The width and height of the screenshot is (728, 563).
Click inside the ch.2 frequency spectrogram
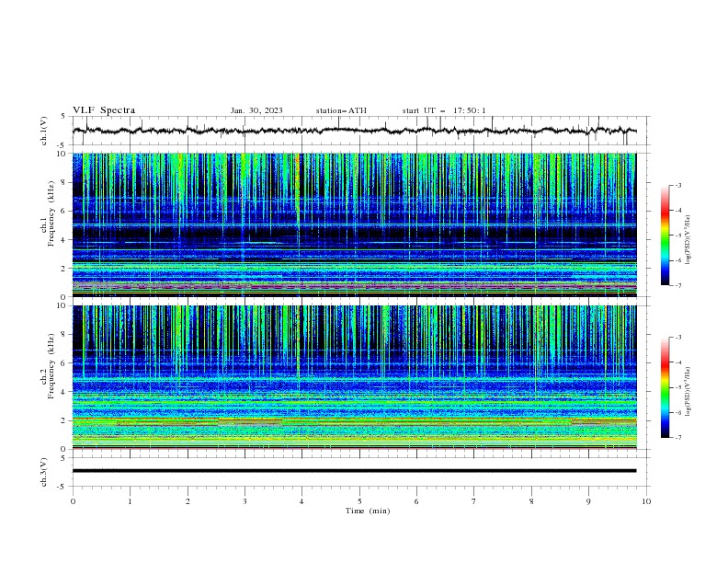point(355,377)
